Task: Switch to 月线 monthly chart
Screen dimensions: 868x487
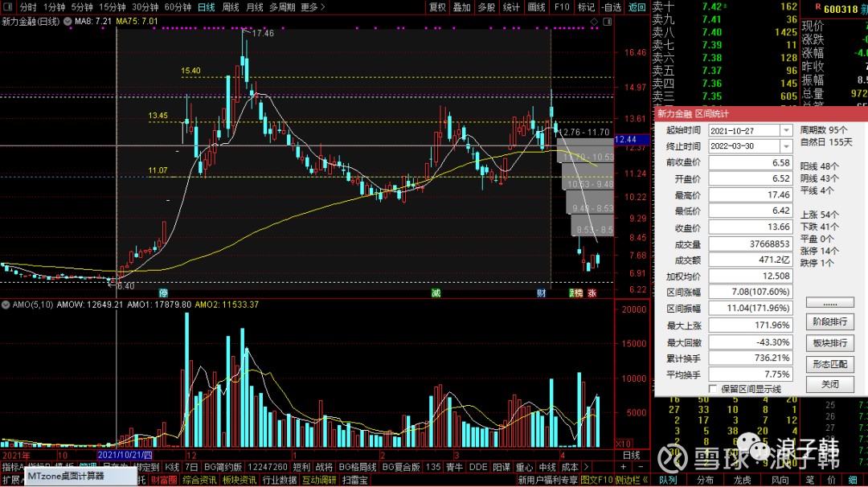Action: [255, 7]
